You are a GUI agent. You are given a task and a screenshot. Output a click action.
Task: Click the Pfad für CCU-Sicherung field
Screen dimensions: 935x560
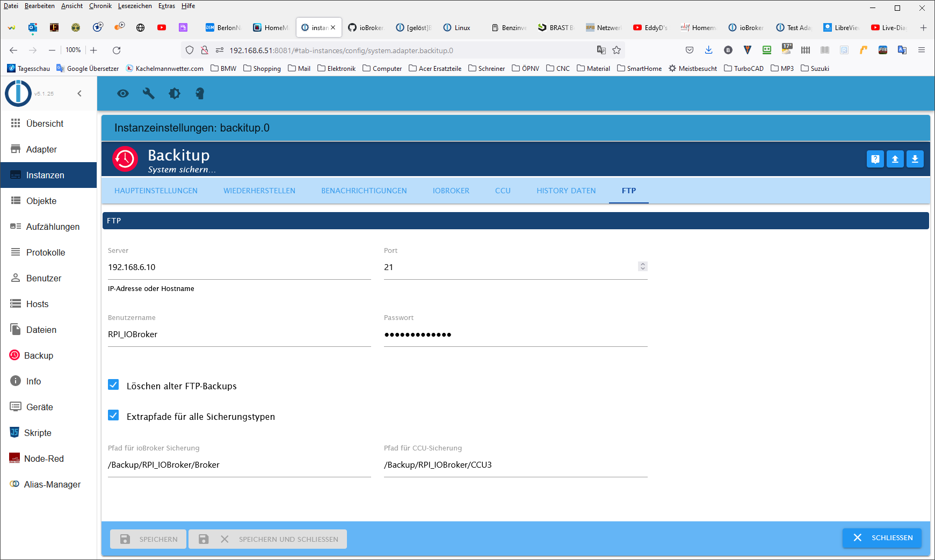tap(516, 465)
